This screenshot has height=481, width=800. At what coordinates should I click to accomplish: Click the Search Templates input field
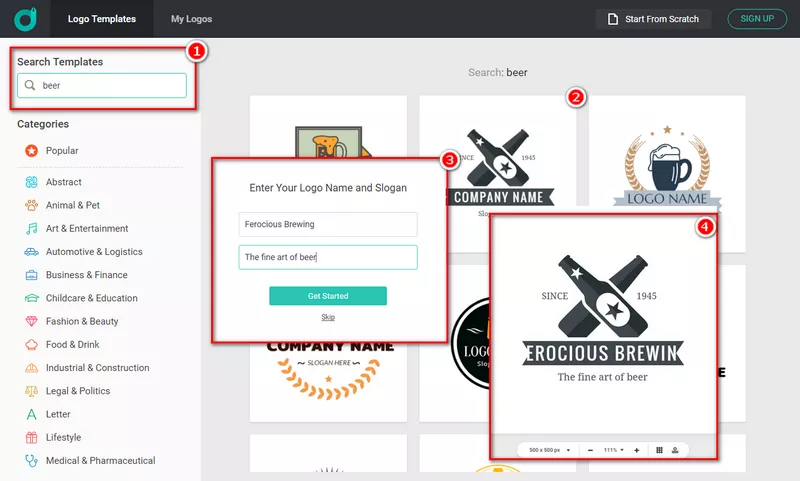pyautogui.click(x=110, y=86)
